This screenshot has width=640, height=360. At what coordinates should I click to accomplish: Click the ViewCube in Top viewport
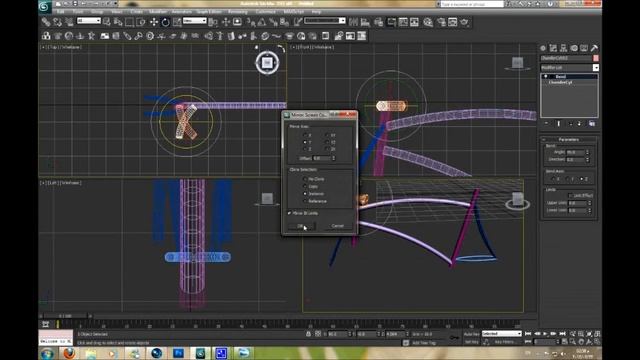coord(267,62)
